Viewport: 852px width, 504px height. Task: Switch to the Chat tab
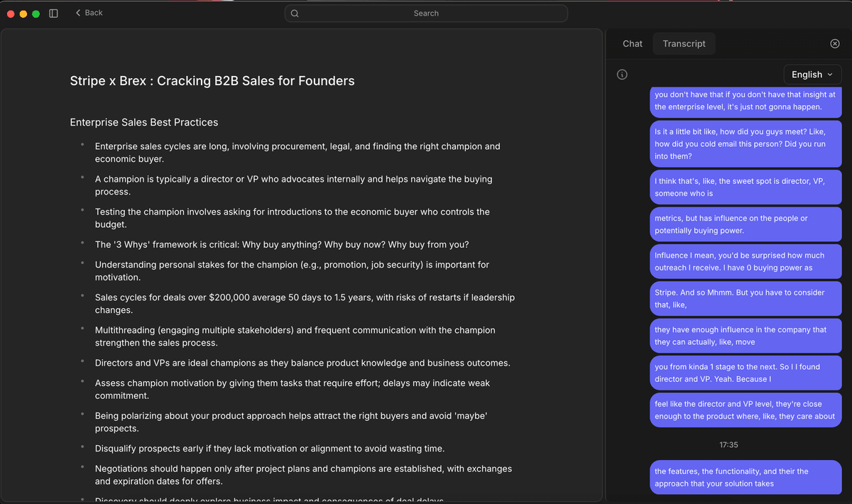tap(633, 44)
